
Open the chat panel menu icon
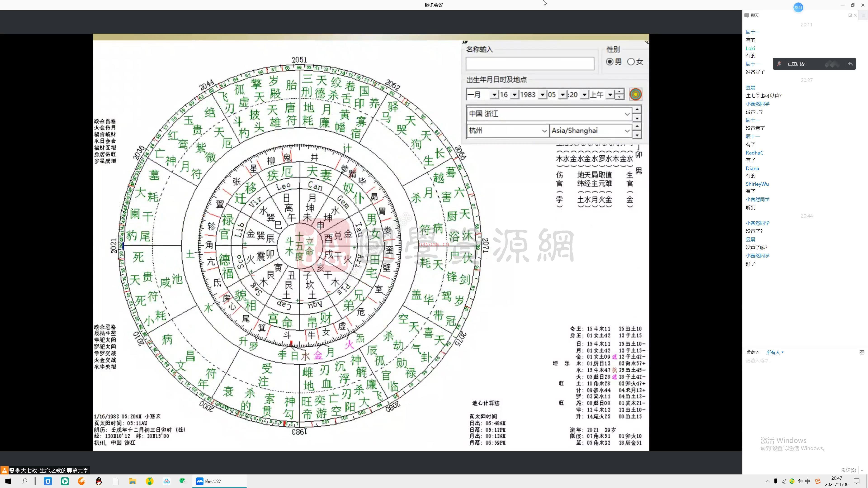863,15
